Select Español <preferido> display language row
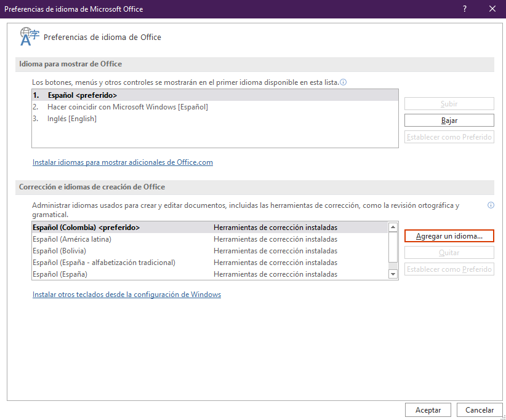506x420 pixels. tap(215, 95)
